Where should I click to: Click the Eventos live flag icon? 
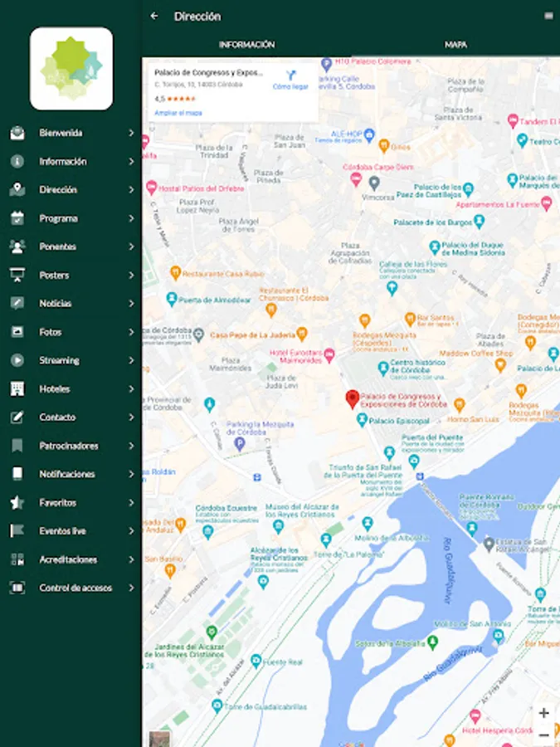[17, 530]
